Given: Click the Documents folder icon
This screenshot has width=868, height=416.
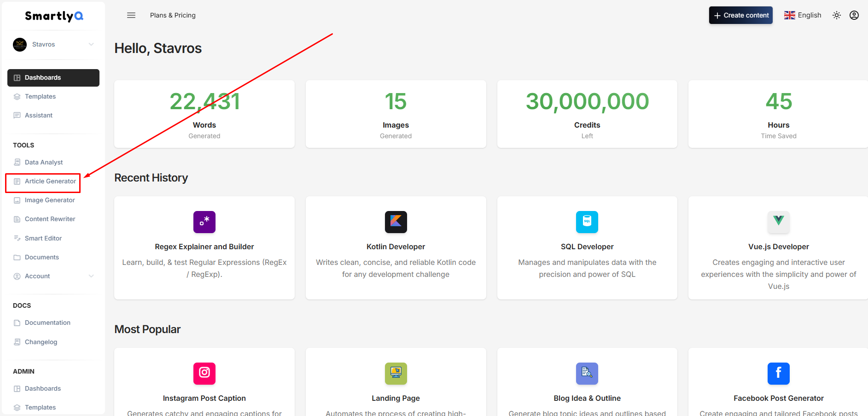Looking at the screenshot, I should 17,258.
